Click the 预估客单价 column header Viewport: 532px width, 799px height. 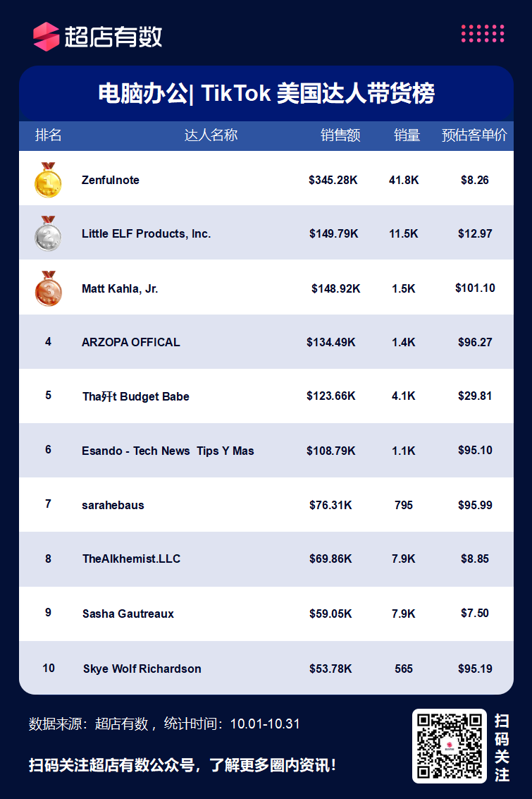point(474,135)
